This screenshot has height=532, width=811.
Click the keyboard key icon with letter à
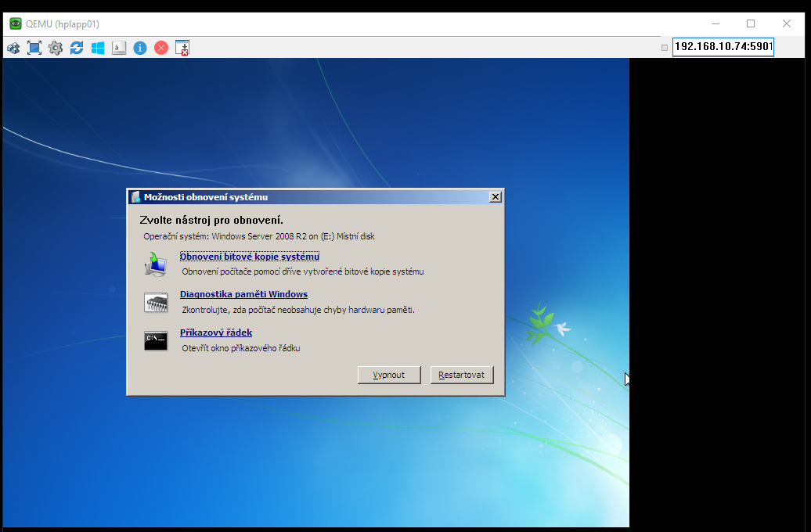point(119,48)
